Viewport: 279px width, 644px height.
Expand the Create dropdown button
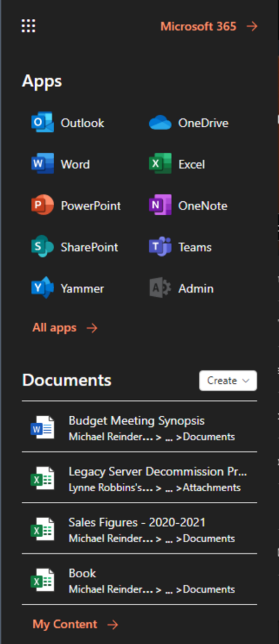pyautogui.click(x=228, y=380)
